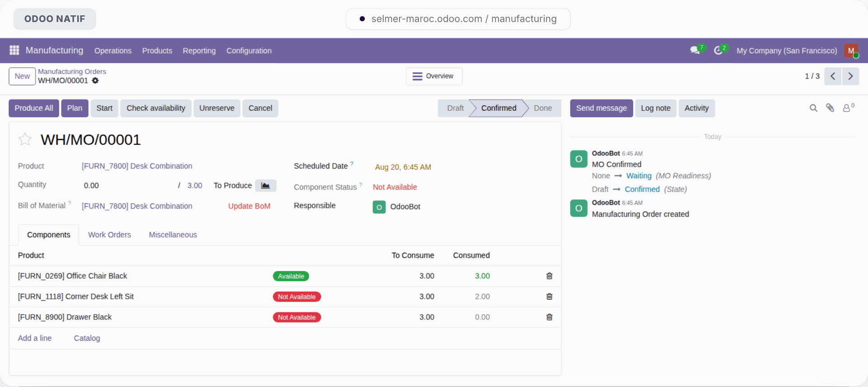Viewport: 868px width, 387px height.
Task: Click the Plan button
Action: [75, 108]
